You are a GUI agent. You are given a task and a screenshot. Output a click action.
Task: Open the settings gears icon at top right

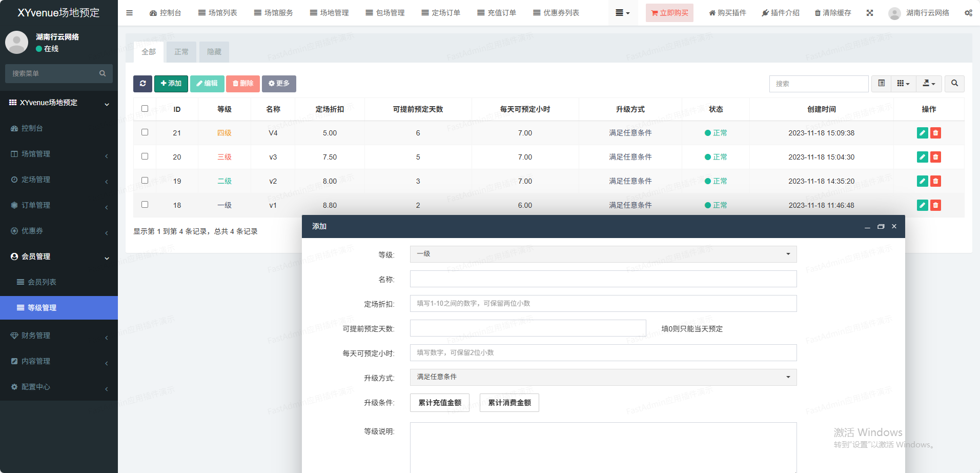(x=968, y=13)
